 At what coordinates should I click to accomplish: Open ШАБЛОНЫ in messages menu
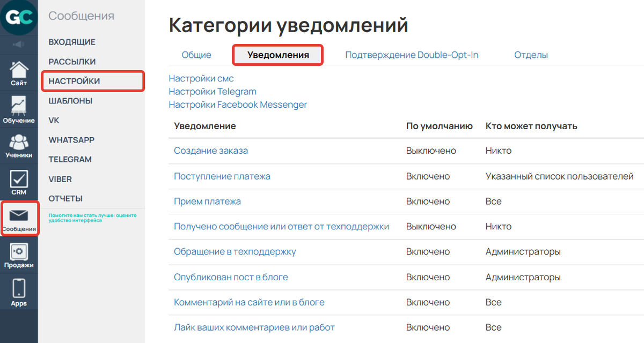(x=70, y=101)
